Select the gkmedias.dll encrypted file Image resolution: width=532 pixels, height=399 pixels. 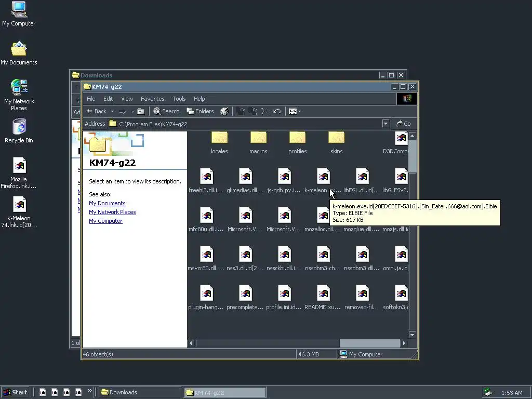coord(245,180)
